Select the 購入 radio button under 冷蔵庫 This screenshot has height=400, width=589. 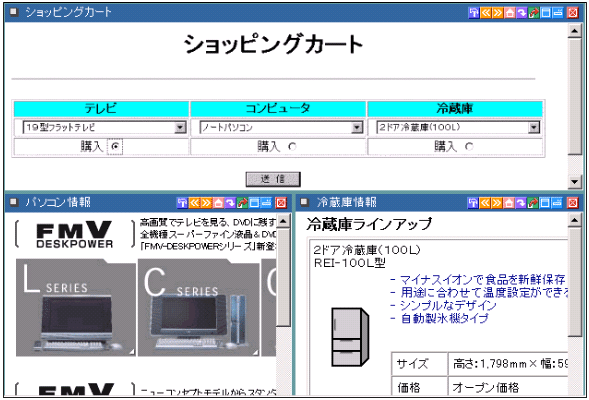tap(469, 146)
